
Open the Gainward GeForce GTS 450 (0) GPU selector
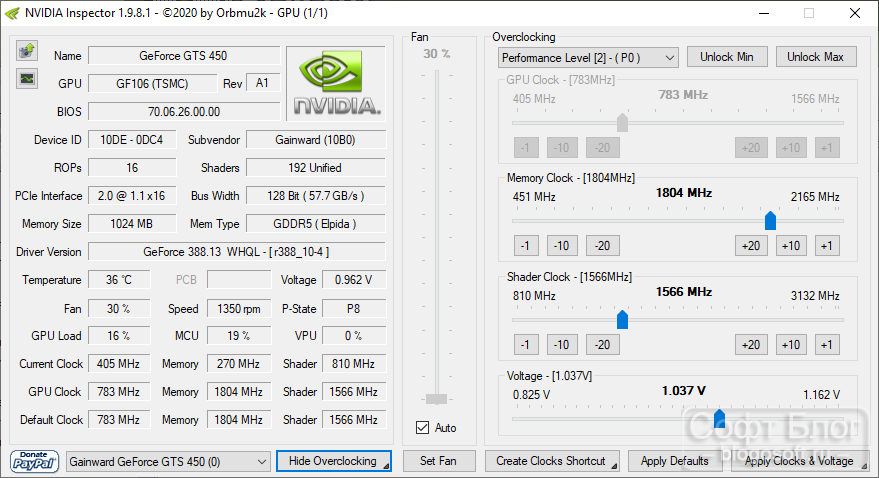click(x=168, y=462)
